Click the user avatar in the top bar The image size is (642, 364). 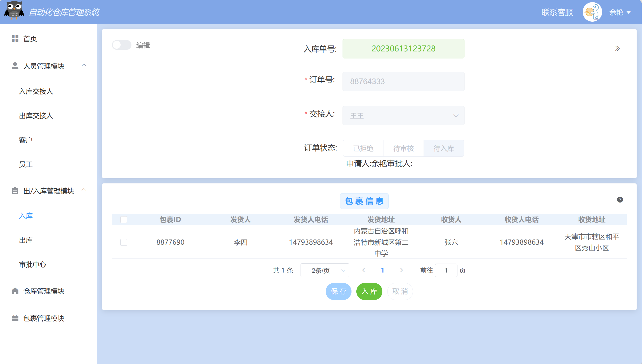click(592, 12)
